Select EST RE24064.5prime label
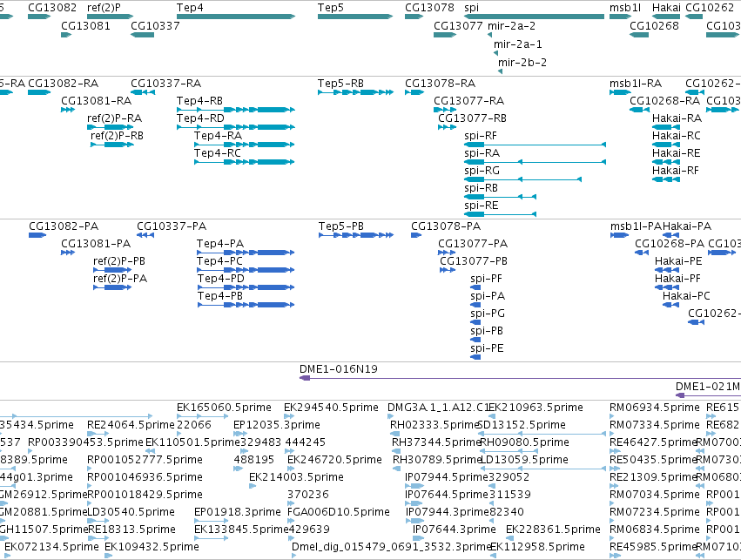 tap(131, 425)
